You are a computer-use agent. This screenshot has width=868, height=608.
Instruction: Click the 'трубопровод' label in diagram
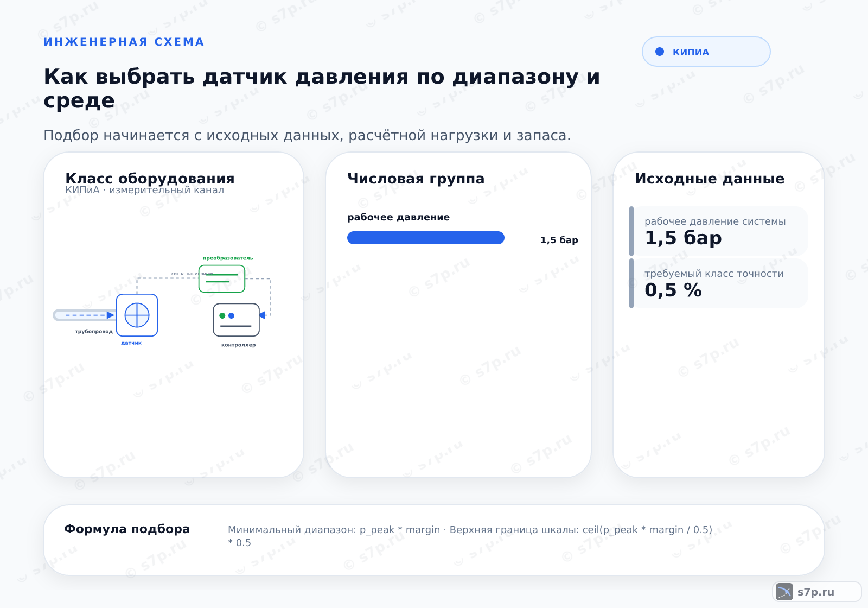point(94,331)
